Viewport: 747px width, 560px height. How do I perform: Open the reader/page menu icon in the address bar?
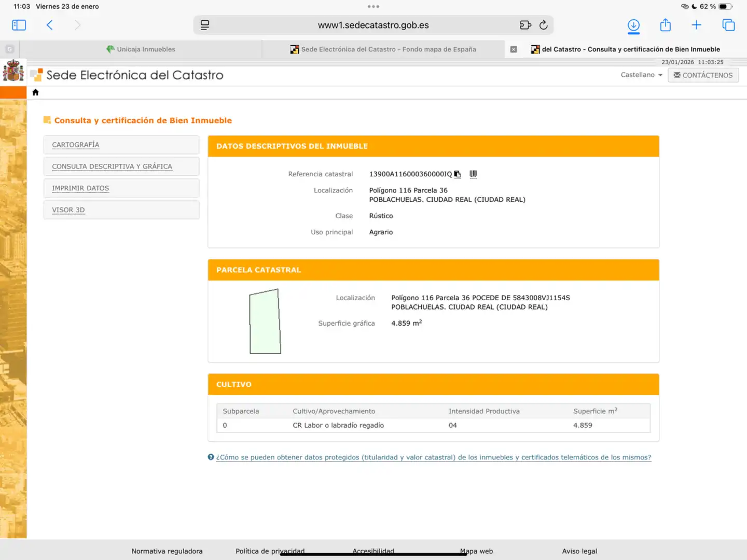coord(205,25)
